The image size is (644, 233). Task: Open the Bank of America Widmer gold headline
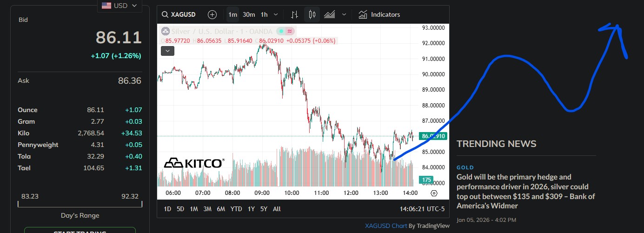coord(526,191)
